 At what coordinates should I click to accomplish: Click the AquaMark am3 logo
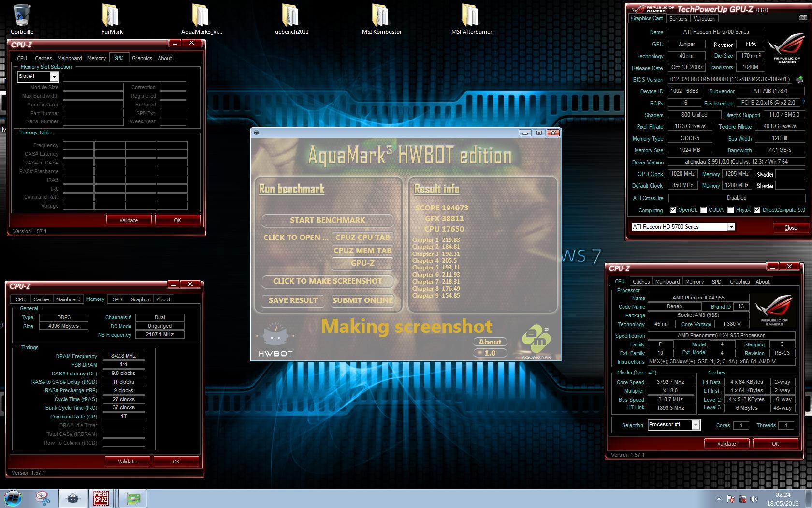(x=536, y=342)
